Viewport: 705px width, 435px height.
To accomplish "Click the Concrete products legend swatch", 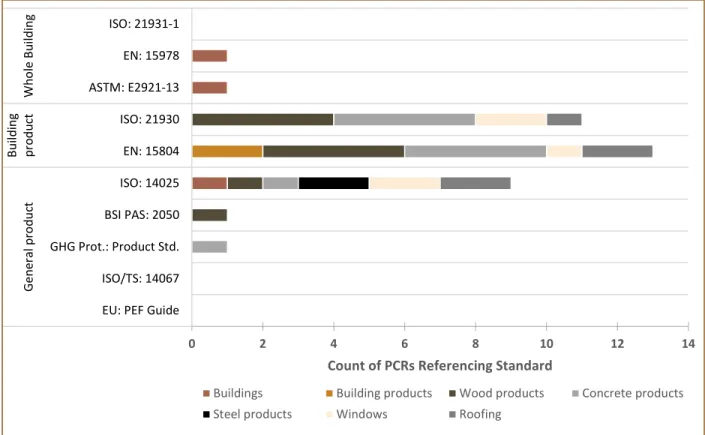I will tap(575, 394).
